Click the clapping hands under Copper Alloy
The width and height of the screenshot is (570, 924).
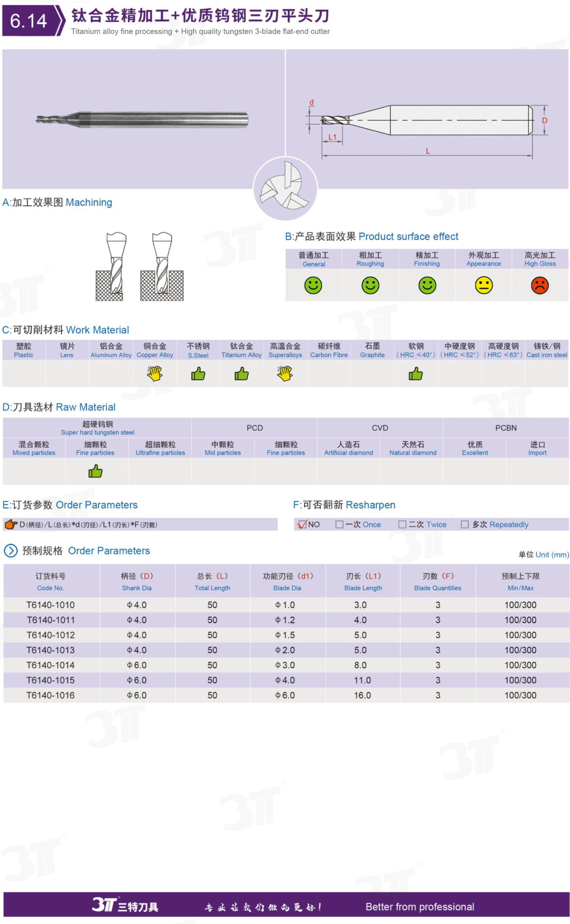[x=155, y=373]
